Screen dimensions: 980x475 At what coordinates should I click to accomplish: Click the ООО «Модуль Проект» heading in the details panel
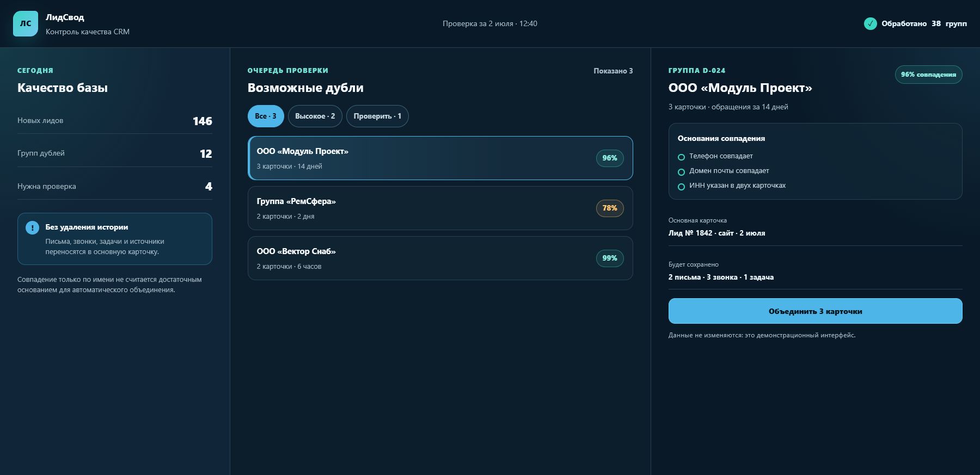point(740,88)
